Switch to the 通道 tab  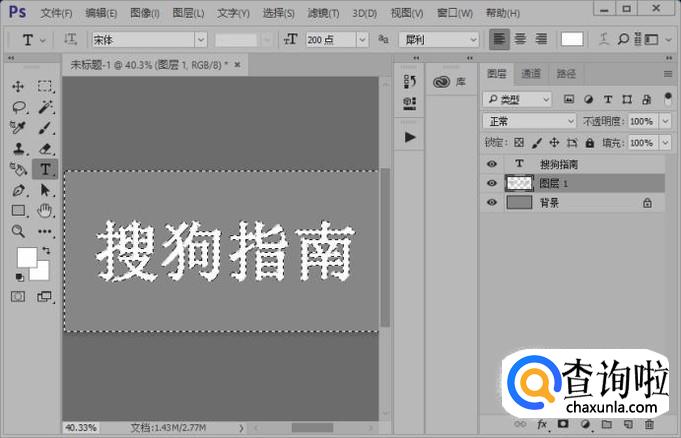pyautogui.click(x=531, y=73)
